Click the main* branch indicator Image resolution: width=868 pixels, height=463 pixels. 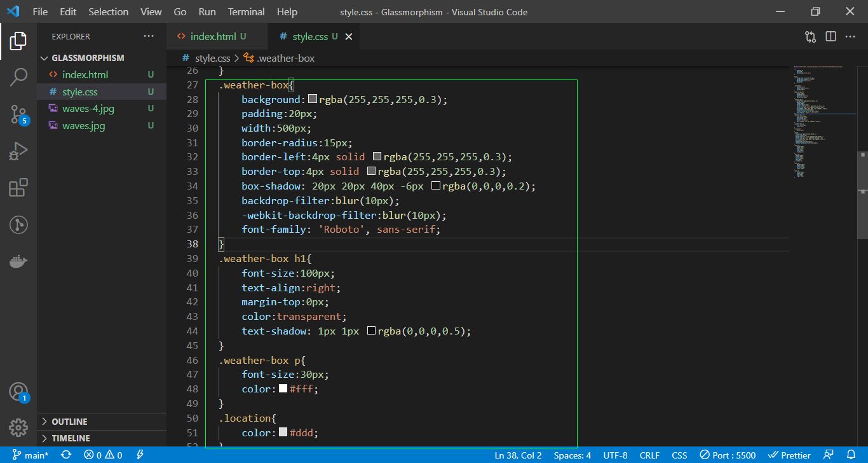tap(31, 455)
